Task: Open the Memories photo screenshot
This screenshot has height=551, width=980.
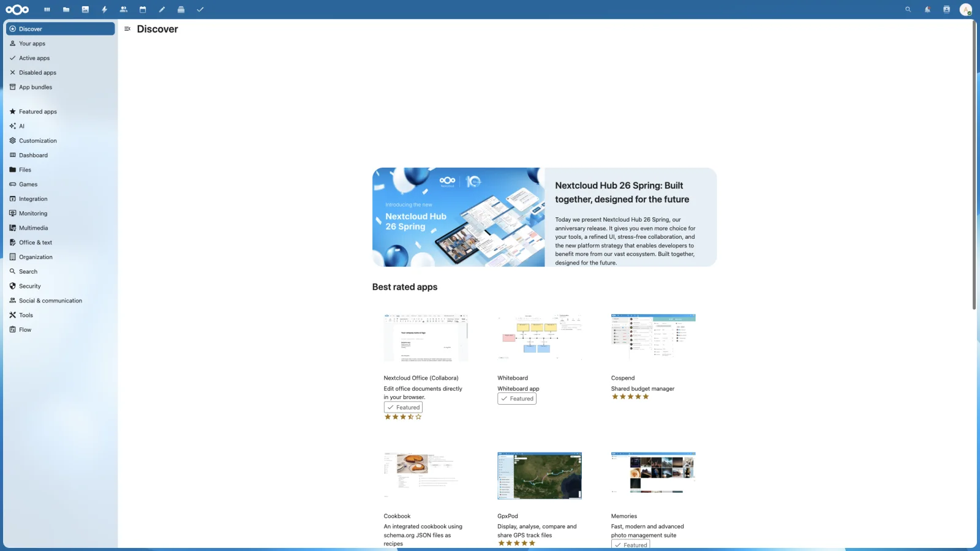Action: coord(653,476)
